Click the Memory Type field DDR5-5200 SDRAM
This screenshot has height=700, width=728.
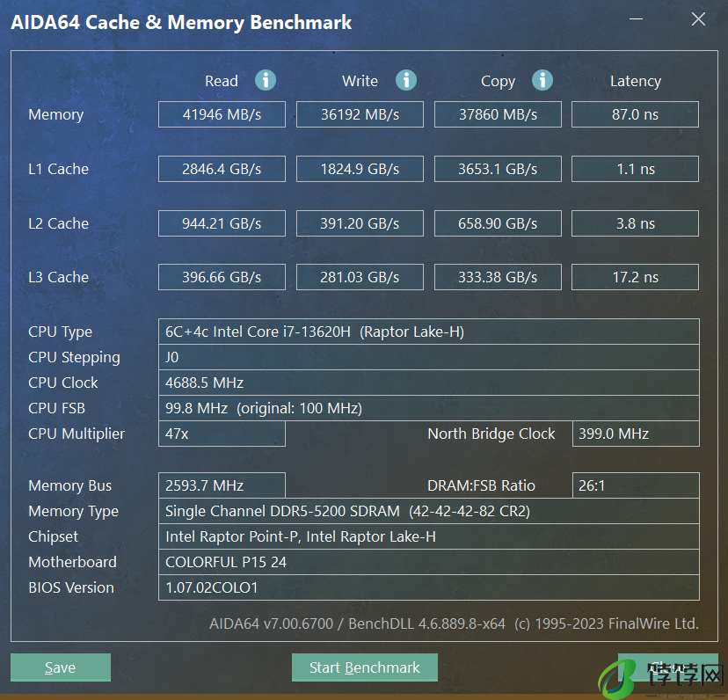(x=429, y=511)
